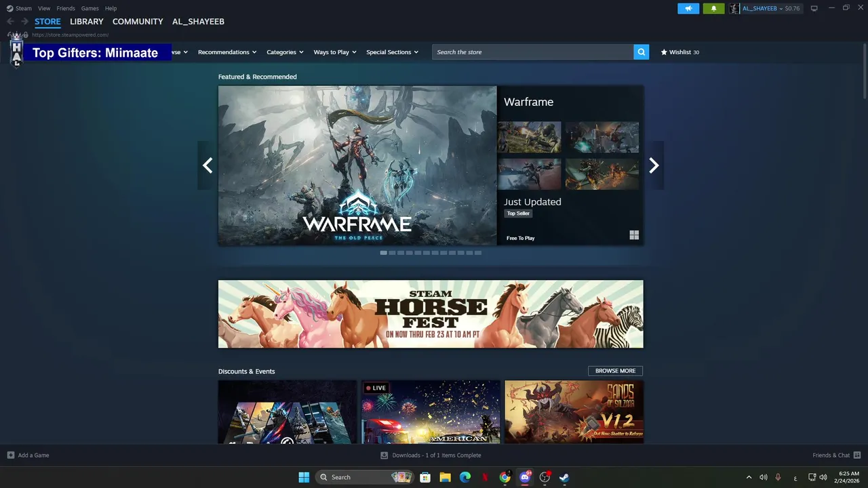This screenshot has height=488, width=868.
Task: Open the AL_SHAYEEB account dropdown
Action: (762, 8)
